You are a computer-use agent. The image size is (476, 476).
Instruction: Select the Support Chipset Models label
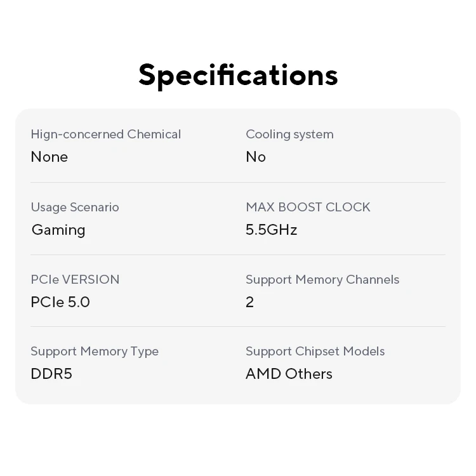(315, 351)
